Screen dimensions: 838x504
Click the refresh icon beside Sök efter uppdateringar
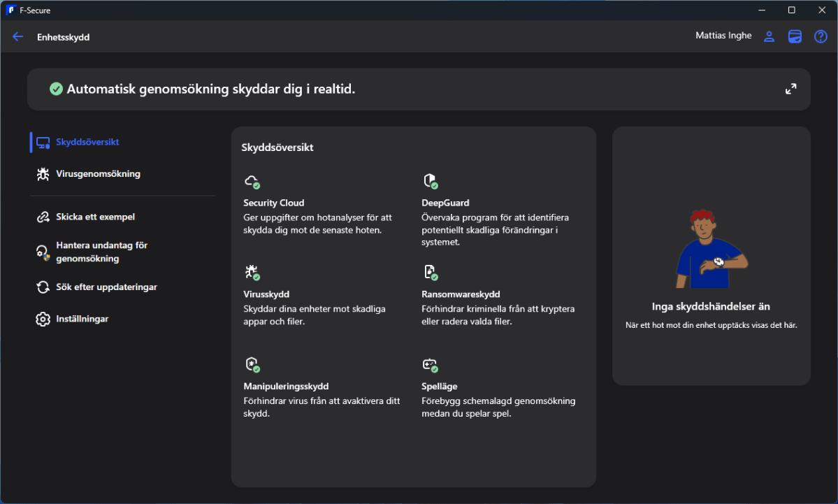coord(41,287)
